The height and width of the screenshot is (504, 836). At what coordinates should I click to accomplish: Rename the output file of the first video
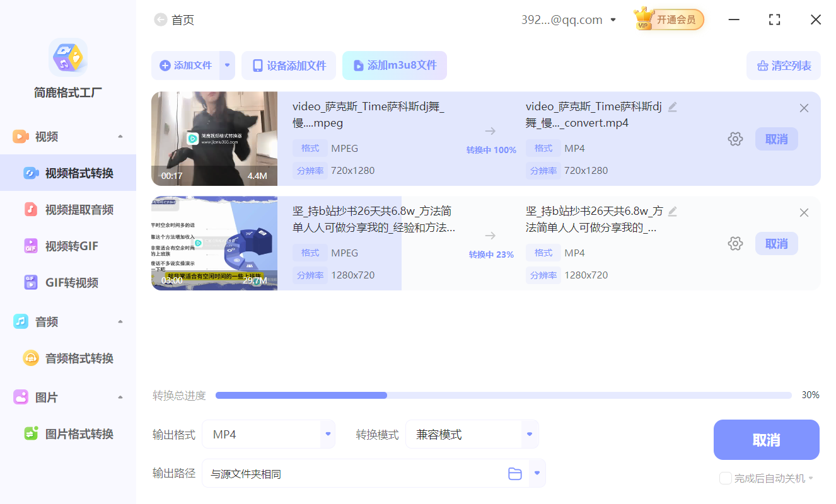point(672,106)
